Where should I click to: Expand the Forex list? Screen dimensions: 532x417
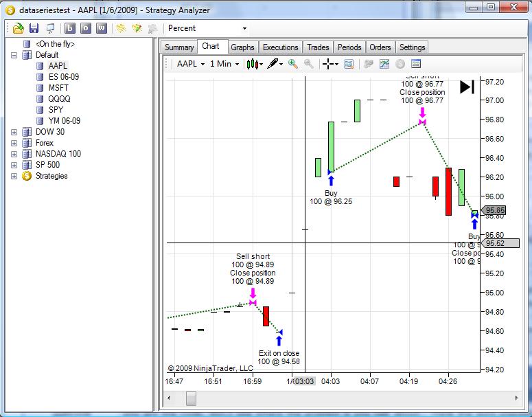[x=14, y=143]
